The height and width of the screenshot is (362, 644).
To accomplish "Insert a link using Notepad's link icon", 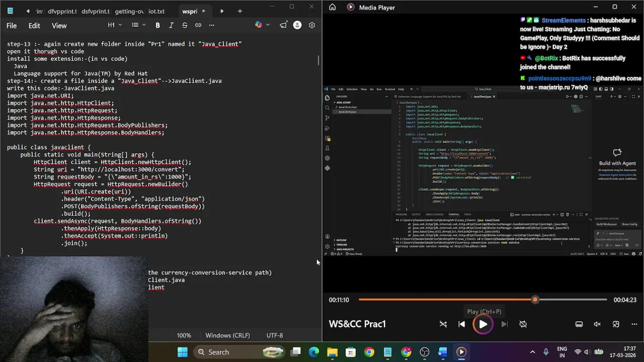I will [x=198, y=25].
